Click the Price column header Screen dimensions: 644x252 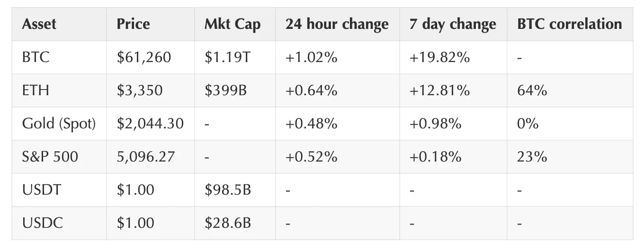pos(133,24)
